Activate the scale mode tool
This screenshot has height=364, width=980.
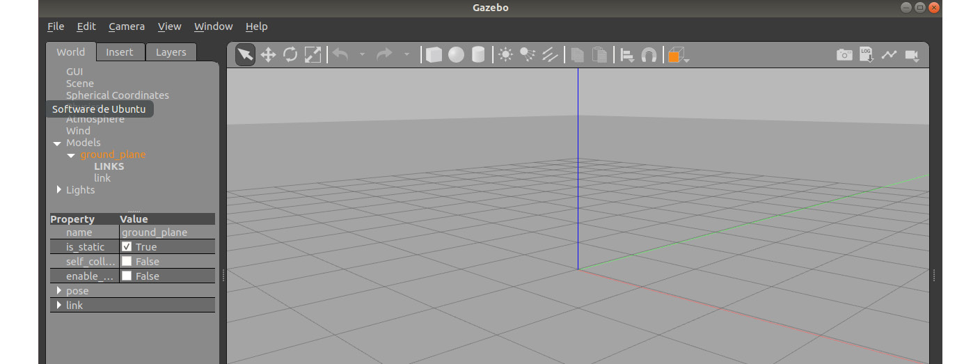click(x=313, y=54)
